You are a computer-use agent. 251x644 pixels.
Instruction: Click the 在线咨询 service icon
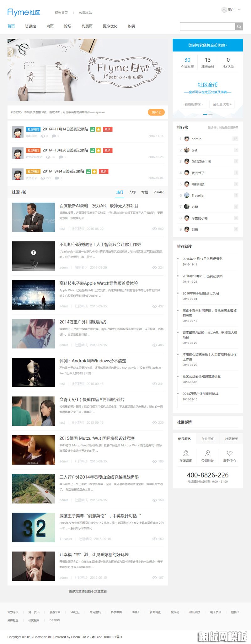(186, 453)
